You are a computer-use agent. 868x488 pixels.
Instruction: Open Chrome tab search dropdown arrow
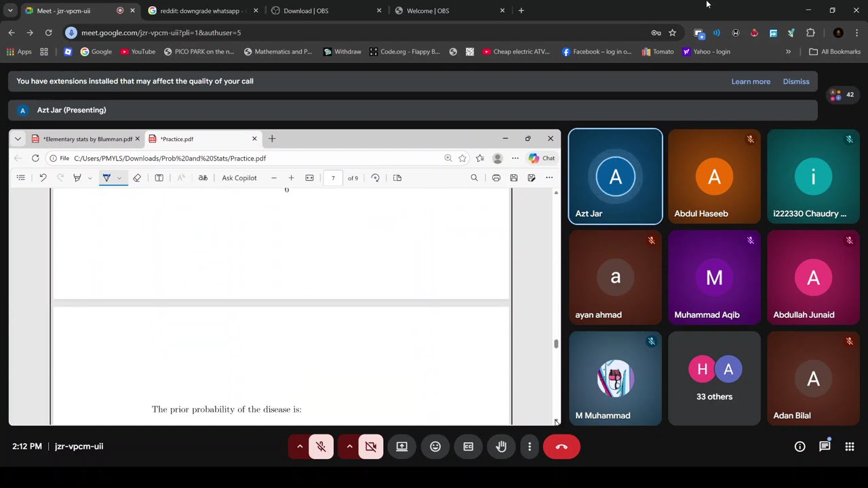pos(10,11)
